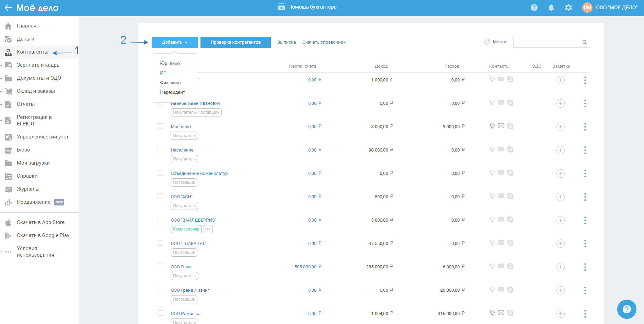Click into the contractor search field
644x324 pixels.
tap(547, 42)
